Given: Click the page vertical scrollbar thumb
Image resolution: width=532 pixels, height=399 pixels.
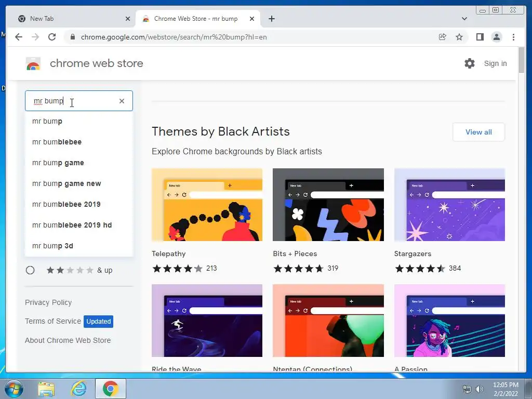Looking at the screenshot, I should 522,60.
